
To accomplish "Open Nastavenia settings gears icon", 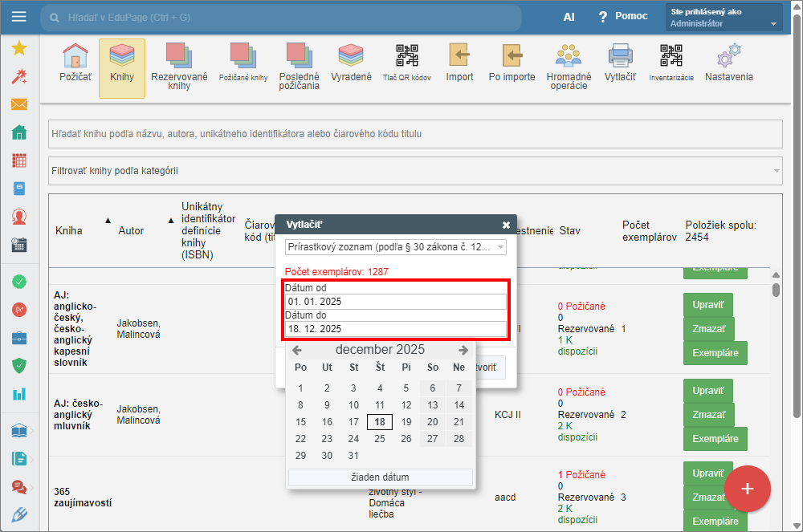I will (x=728, y=63).
